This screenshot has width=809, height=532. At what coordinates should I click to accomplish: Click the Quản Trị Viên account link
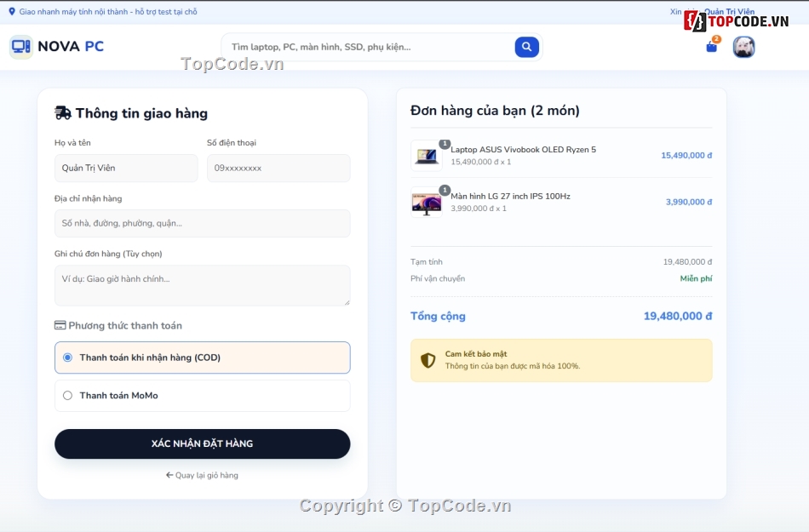(x=730, y=11)
